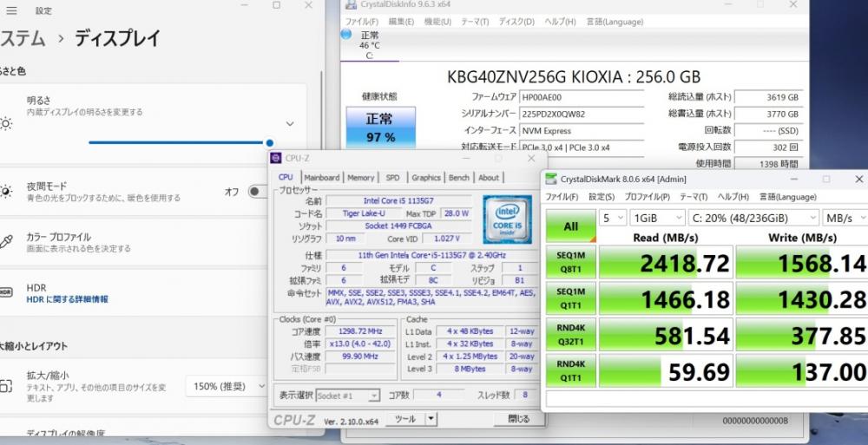Open 言語(Language) menu in CrystalDiskInfo

[x=615, y=22]
